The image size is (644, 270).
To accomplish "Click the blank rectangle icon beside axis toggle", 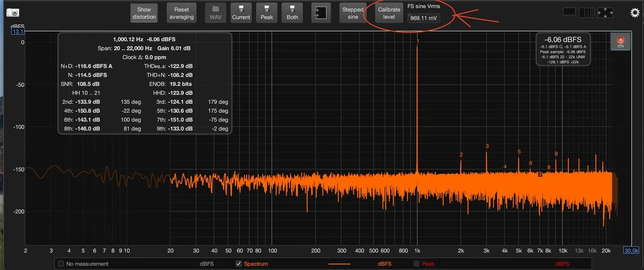I will (x=569, y=12).
